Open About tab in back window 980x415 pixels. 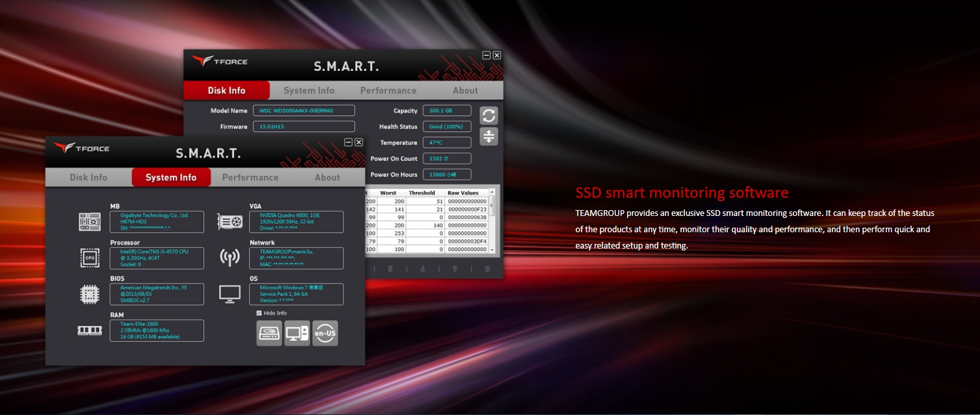coord(465,90)
